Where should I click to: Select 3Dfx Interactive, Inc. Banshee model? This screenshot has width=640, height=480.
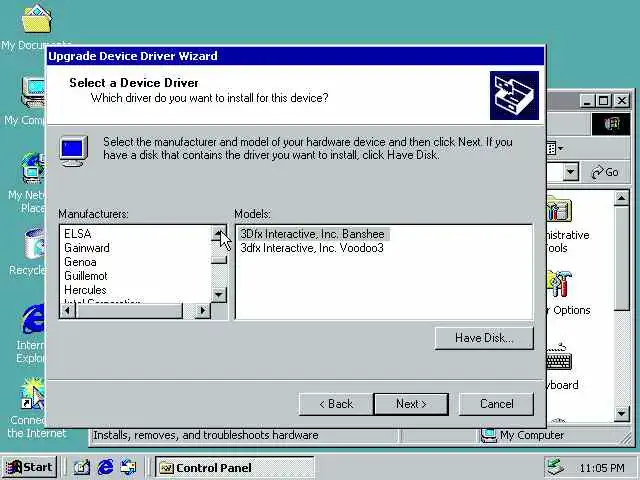click(x=313, y=234)
